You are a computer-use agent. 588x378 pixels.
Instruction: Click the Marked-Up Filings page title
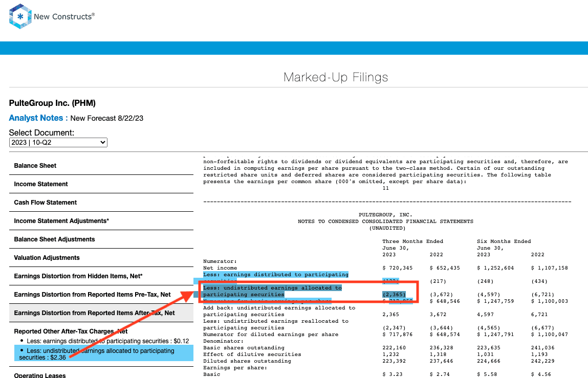click(336, 77)
